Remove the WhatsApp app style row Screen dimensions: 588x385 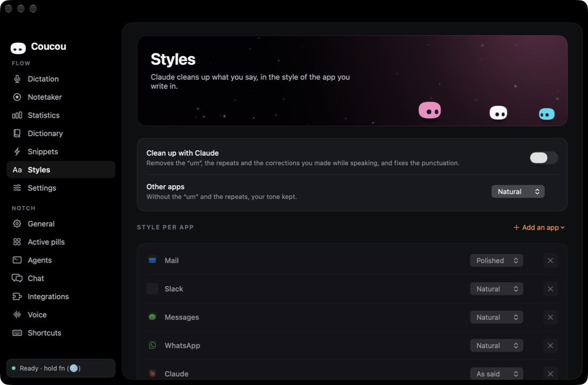[550, 345]
